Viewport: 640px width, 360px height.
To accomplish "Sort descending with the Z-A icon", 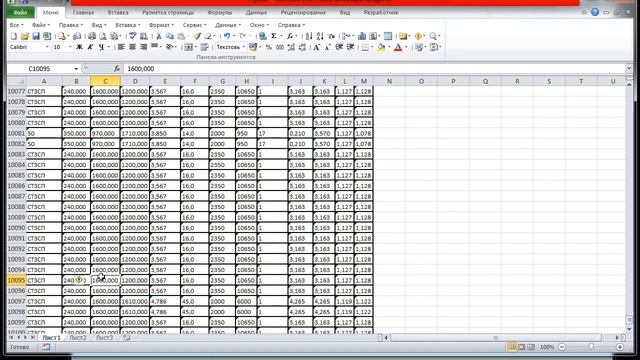I will click(320, 36).
